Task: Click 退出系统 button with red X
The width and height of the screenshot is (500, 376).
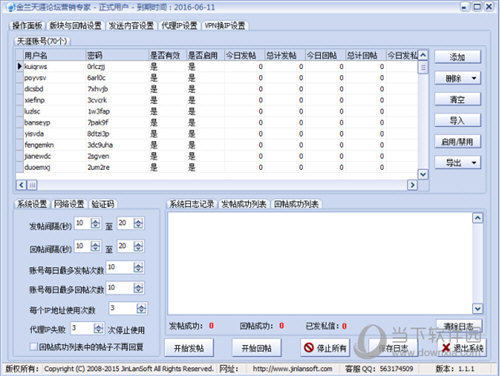Action: pyautogui.click(x=462, y=348)
